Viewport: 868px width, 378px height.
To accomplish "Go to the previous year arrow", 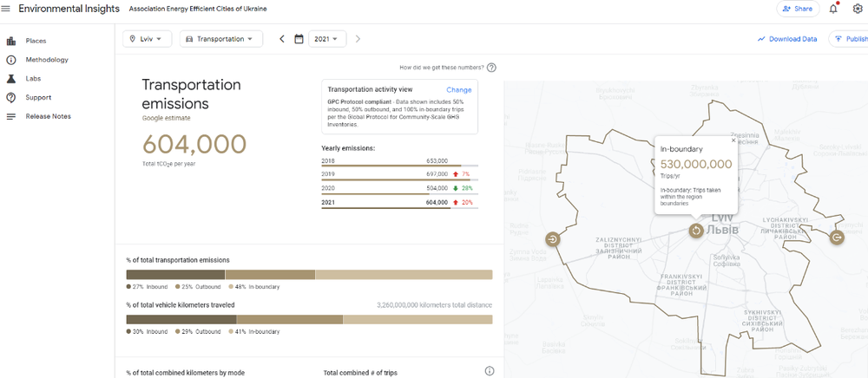I will 281,39.
